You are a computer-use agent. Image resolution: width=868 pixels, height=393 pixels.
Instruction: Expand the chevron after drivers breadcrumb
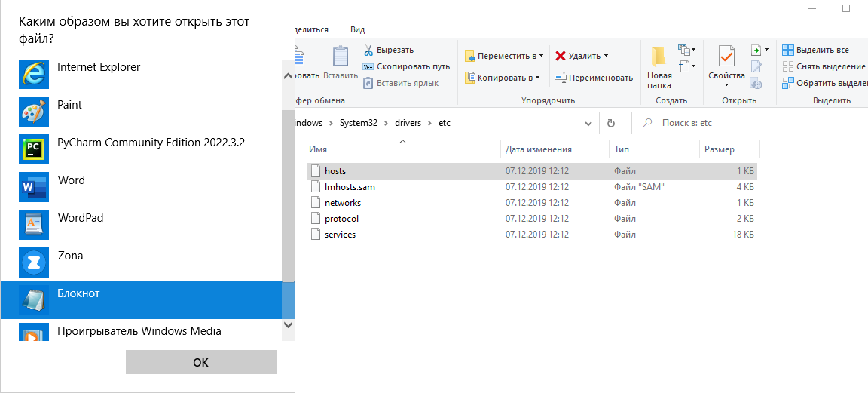click(429, 123)
